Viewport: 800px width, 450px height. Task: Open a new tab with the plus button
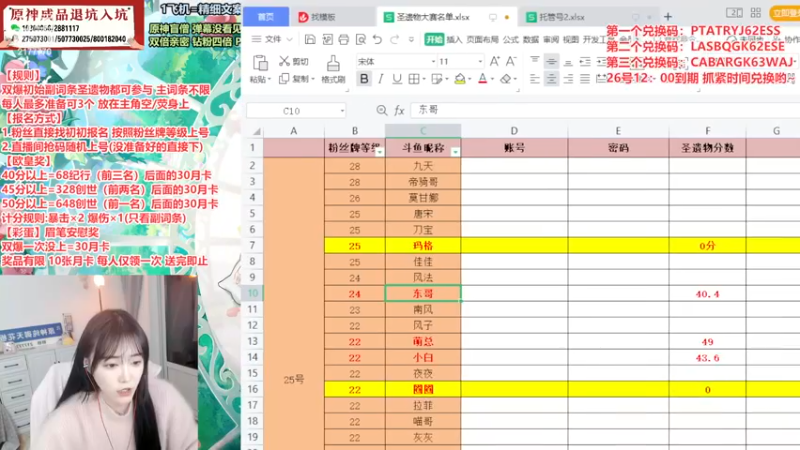667,17
